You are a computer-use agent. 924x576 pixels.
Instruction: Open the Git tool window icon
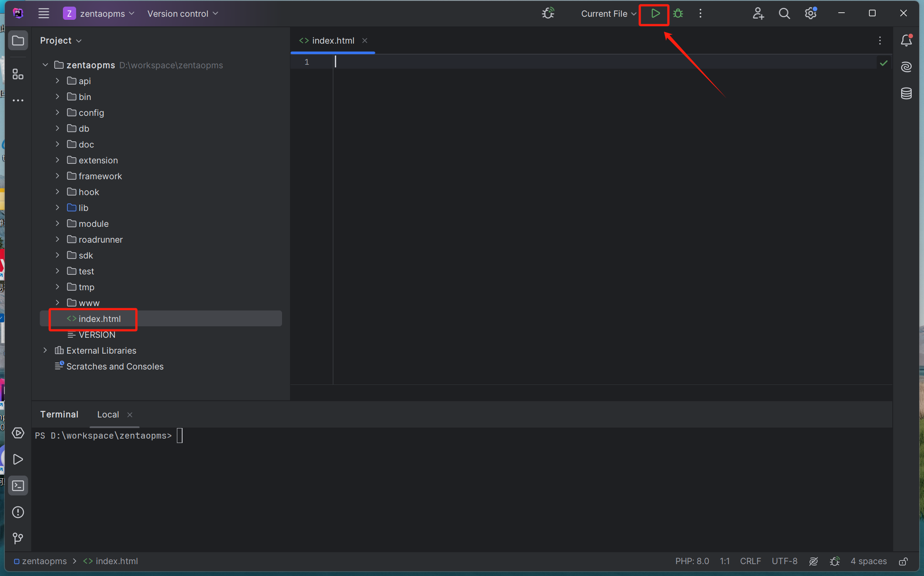click(18, 538)
